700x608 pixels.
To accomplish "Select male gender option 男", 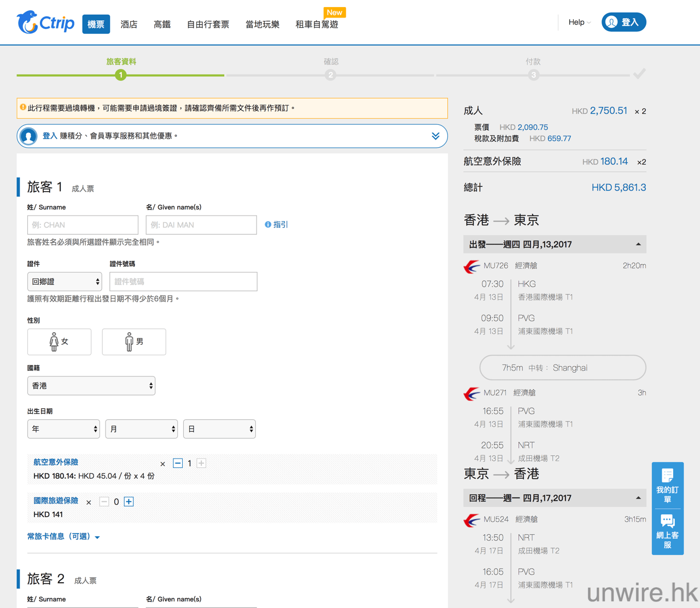I will click(x=134, y=342).
